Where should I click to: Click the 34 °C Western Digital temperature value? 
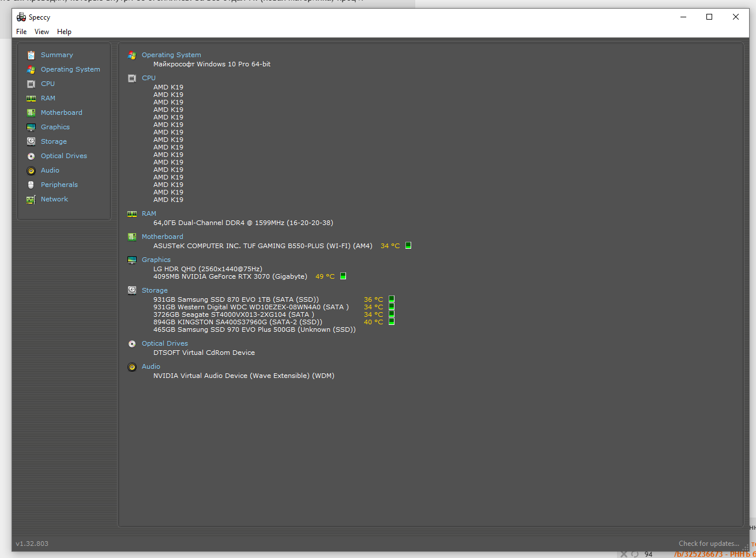pyautogui.click(x=373, y=307)
